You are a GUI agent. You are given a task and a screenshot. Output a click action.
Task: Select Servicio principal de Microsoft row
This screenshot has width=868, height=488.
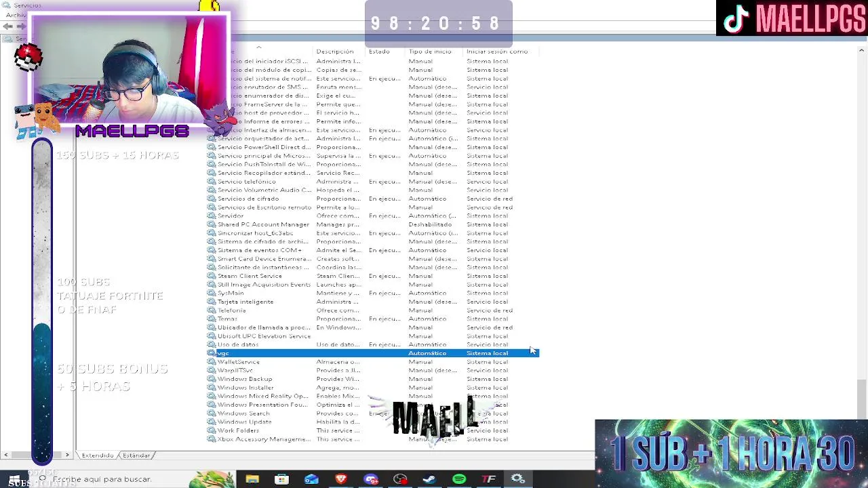(373, 156)
